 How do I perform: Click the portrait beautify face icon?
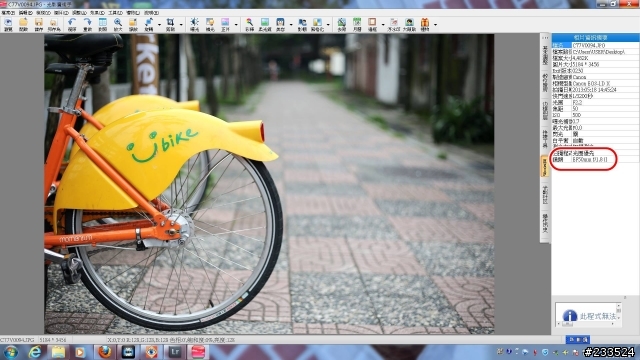(x=280, y=24)
